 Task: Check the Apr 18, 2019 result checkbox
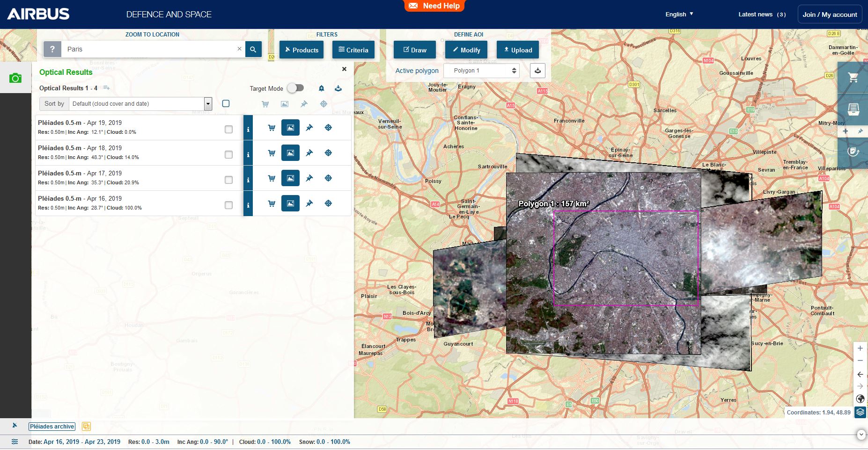click(228, 155)
